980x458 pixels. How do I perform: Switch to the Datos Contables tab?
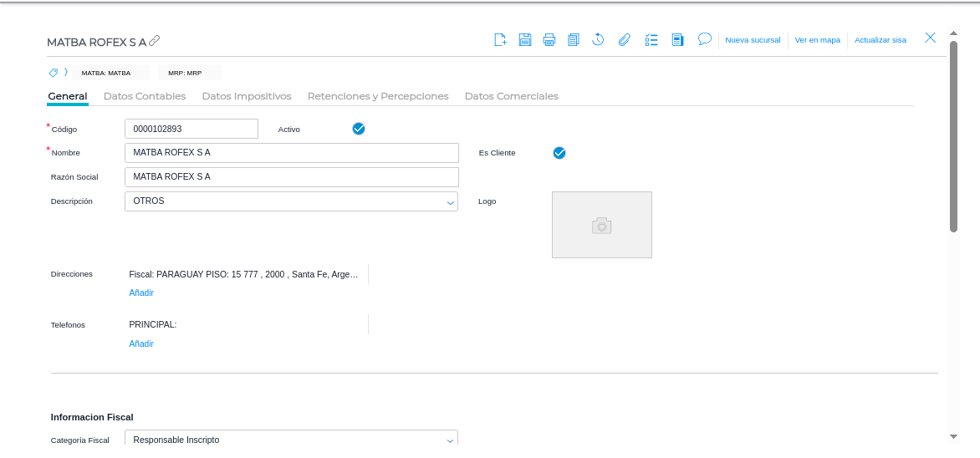[x=145, y=96]
